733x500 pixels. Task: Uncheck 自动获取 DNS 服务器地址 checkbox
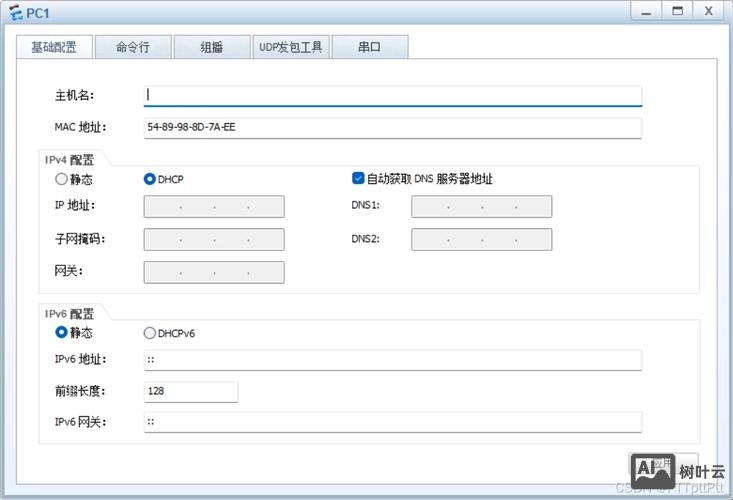point(358,178)
